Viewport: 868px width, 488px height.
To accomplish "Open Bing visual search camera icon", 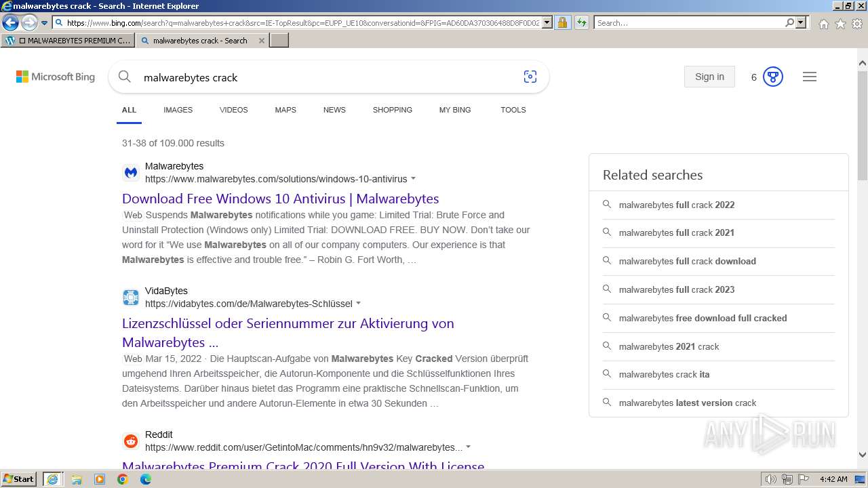I will click(x=530, y=77).
